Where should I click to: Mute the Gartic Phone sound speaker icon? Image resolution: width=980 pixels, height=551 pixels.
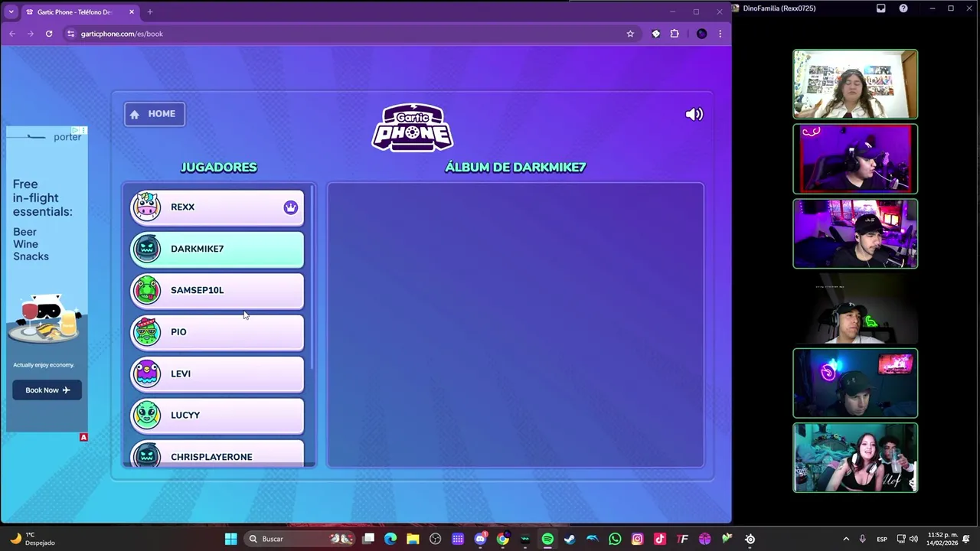point(694,114)
